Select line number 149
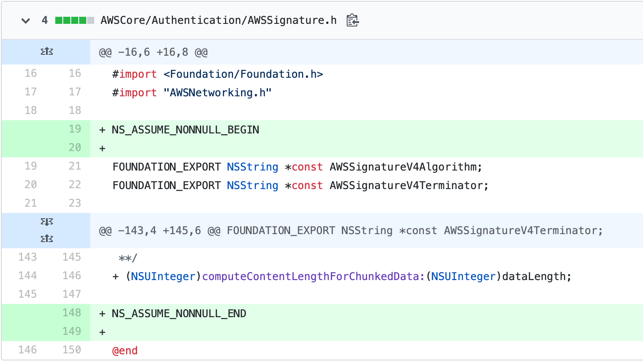This screenshot has height=364, width=643. tap(72, 331)
